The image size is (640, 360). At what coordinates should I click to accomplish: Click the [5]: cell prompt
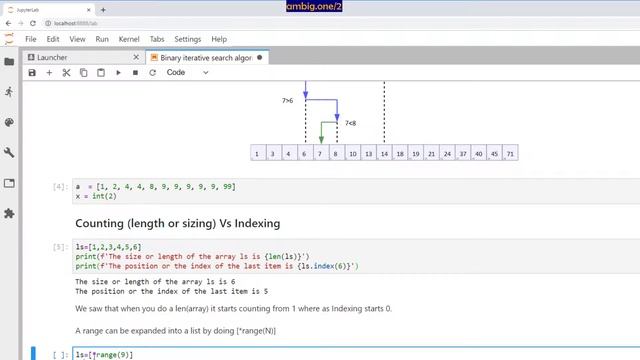click(60, 247)
